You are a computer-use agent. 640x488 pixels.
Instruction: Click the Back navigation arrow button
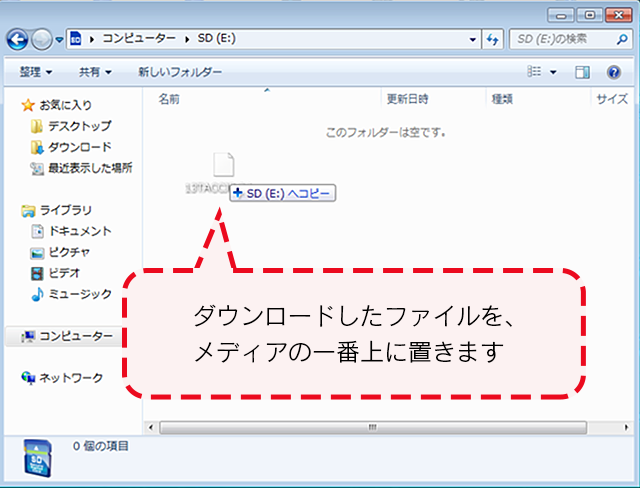point(17,39)
